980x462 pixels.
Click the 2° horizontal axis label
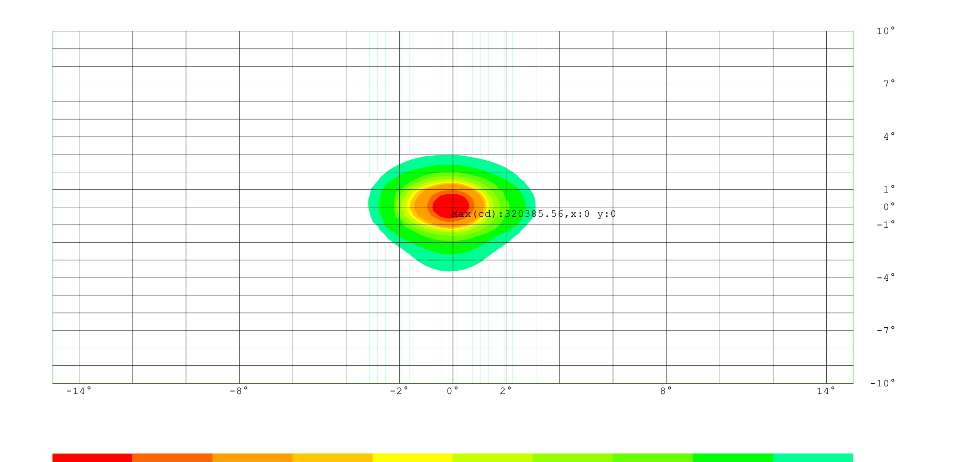point(506,391)
